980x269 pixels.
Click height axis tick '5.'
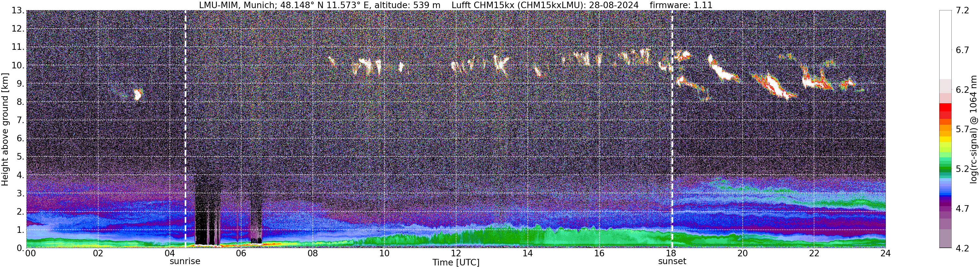(x=20, y=157)
